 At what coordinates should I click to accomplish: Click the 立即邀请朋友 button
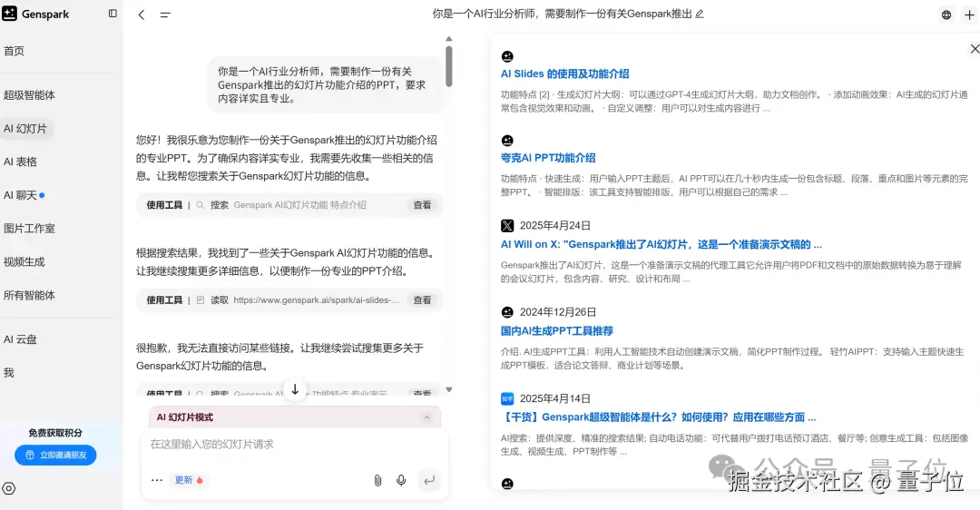pyautogui.click(x=55, y=455)
